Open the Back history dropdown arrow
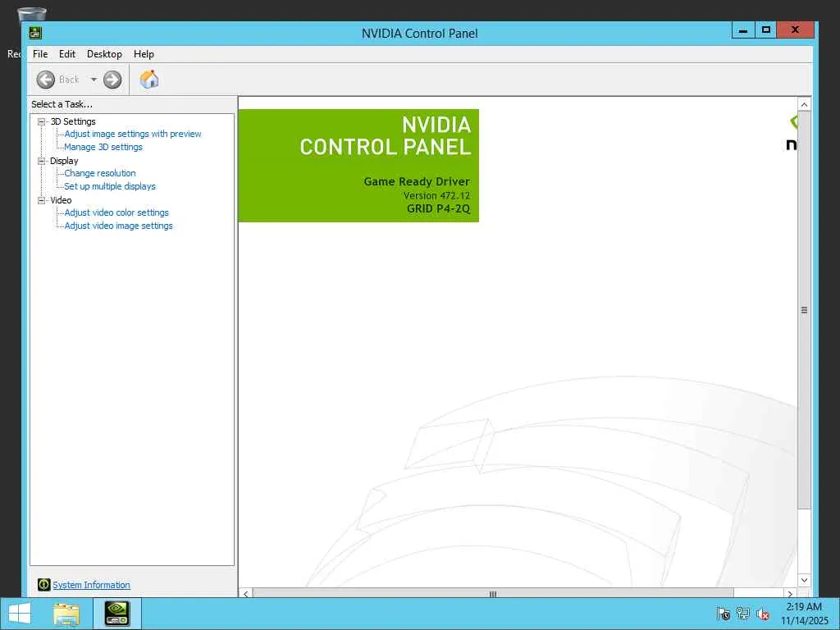840x630 pixels. click(94, 80)
